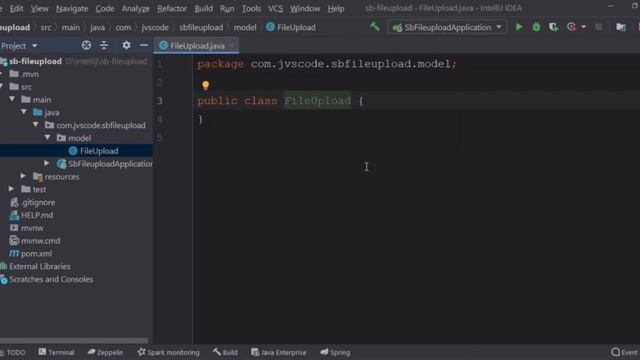Open the Build menu
This screenshot has height=360, width=640.
(203, 9)
